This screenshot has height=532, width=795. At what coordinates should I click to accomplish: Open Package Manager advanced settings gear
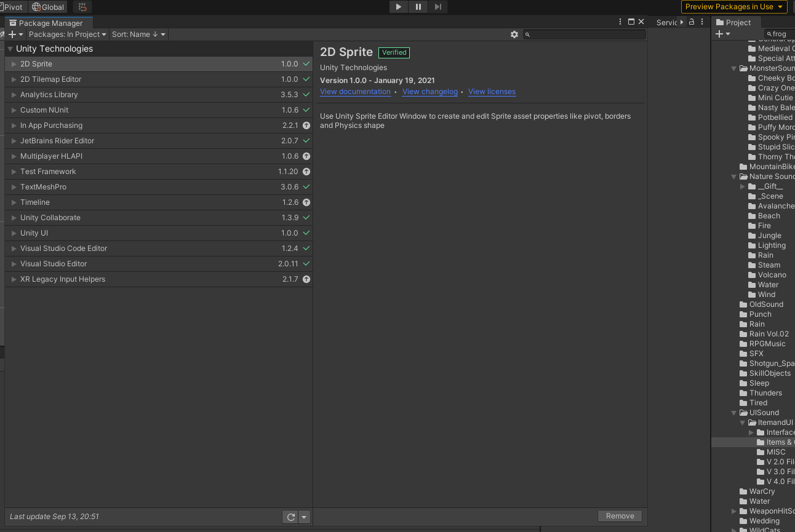point(514,34)
